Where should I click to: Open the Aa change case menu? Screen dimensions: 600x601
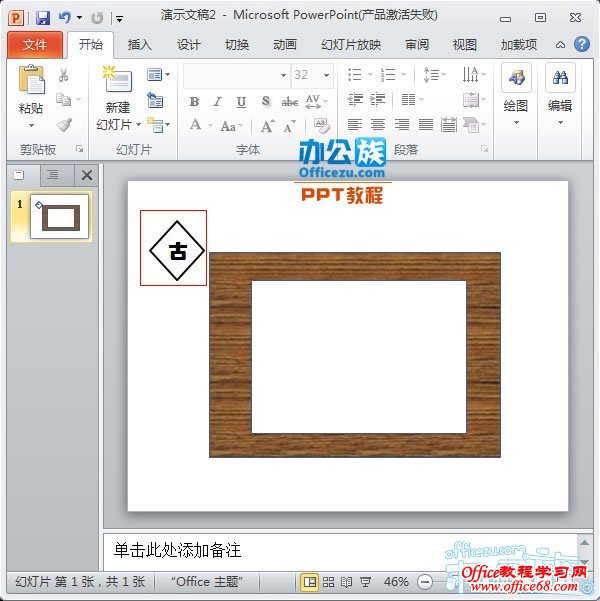231,126
